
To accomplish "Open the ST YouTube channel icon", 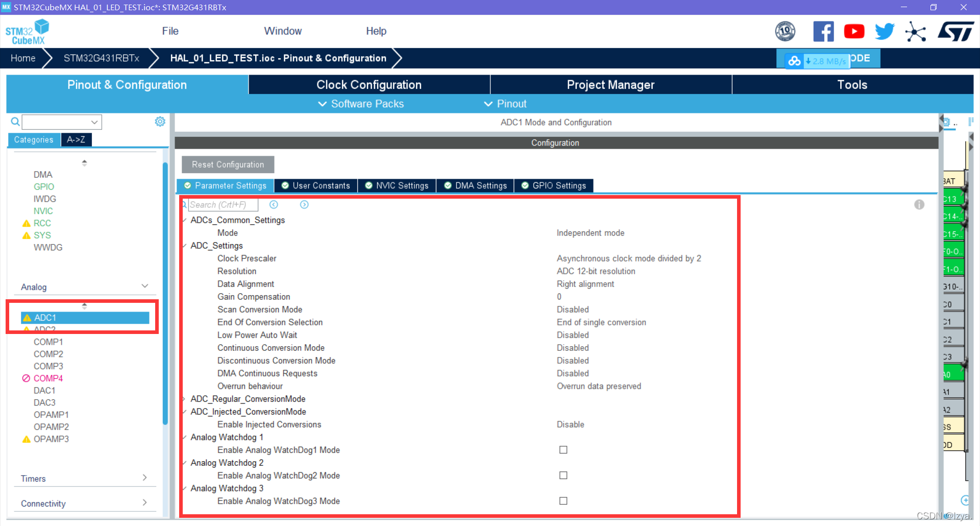I will click(x=854, y=32).
